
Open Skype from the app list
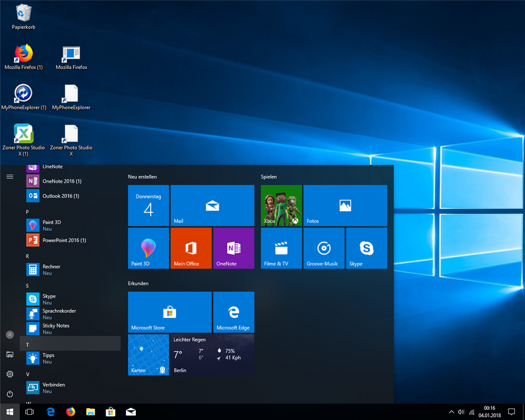coord(70,299)
